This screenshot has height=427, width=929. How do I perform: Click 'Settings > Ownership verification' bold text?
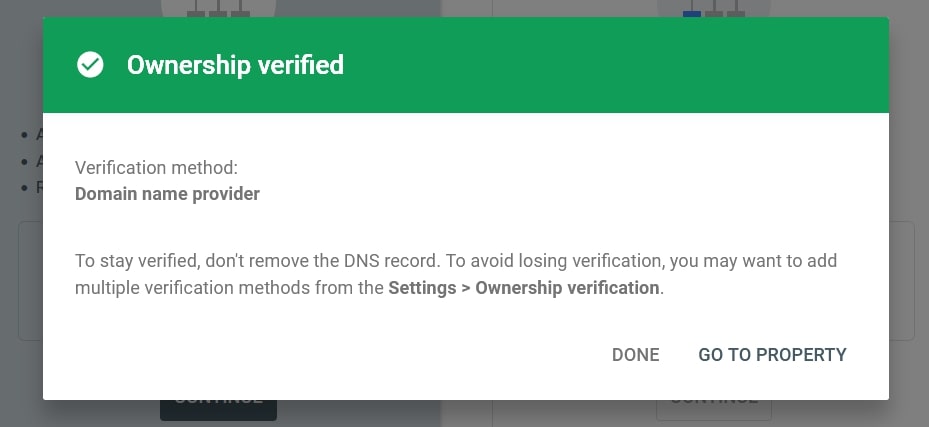(523, 288)
